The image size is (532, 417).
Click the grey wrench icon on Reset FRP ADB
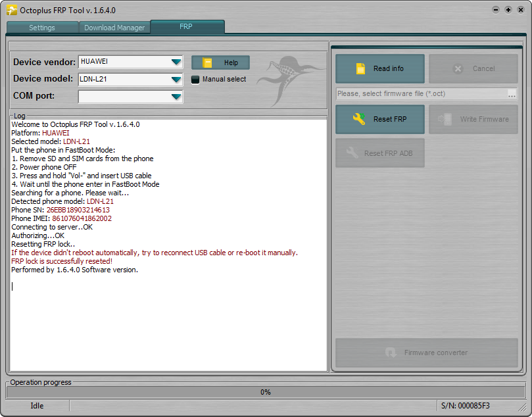coord(352,153)
